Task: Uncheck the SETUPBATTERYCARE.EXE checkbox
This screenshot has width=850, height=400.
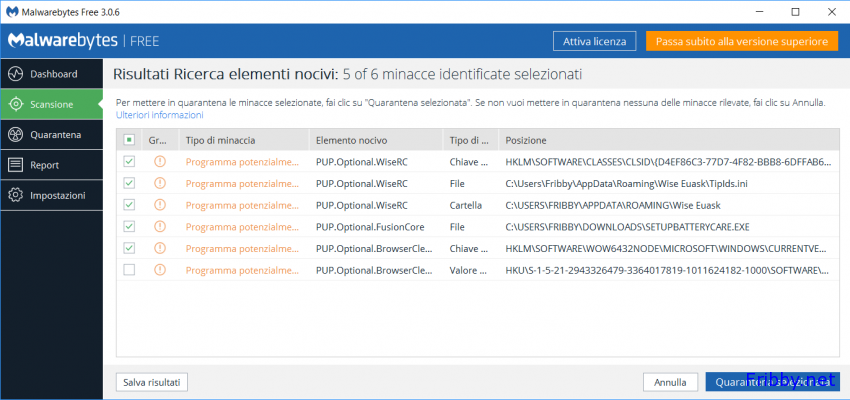Action: (x=129, y=227)
